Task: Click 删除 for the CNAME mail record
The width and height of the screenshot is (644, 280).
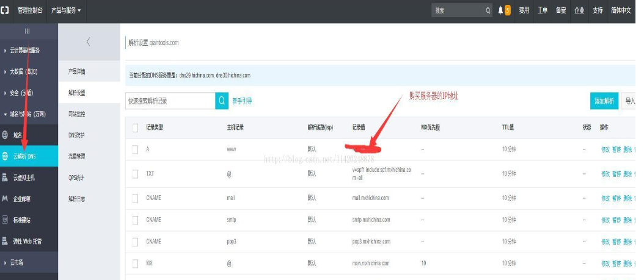Action: pyautogui.click(x=628, y=198)
